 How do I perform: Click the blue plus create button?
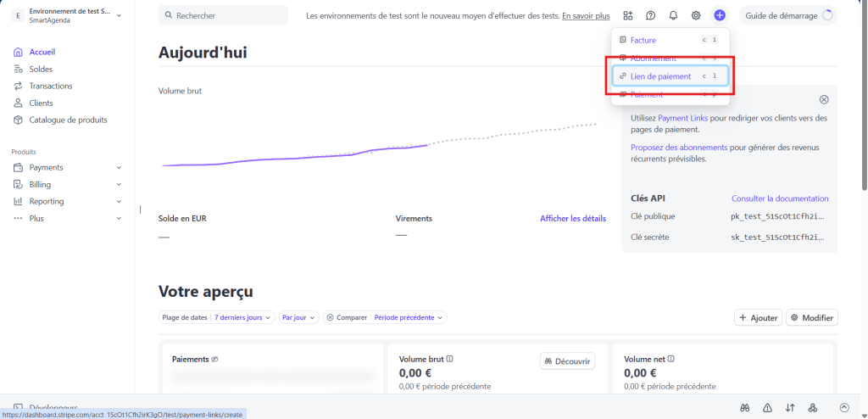[719, 15]
